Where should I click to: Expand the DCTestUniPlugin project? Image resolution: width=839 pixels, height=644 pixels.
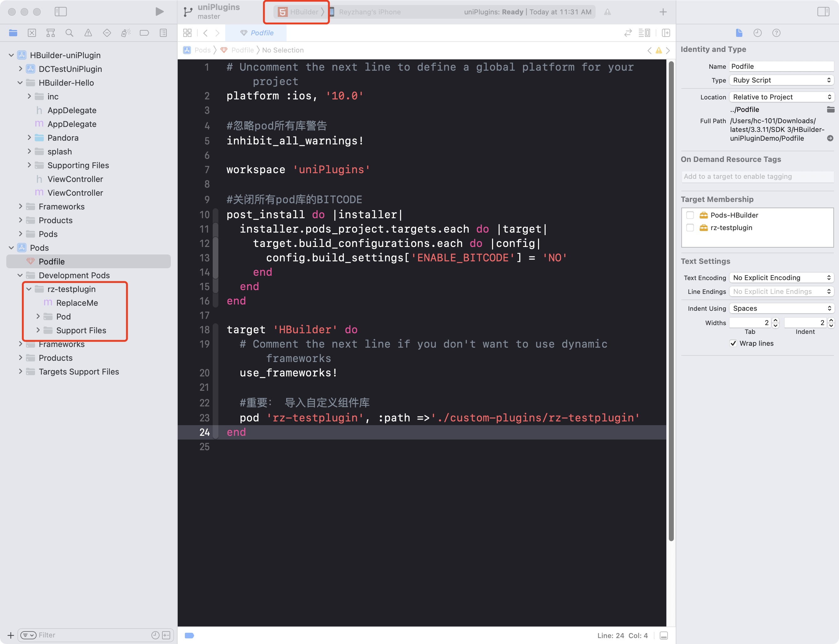click(20, 69)
